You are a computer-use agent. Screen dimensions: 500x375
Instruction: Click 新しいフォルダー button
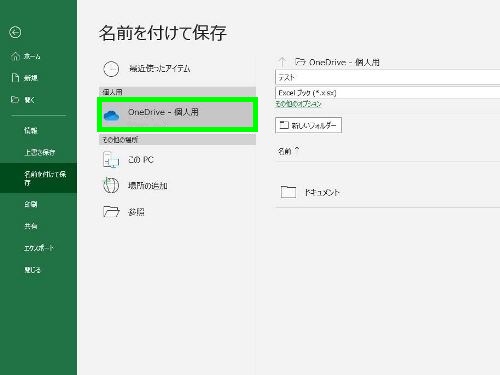(308, 125)
